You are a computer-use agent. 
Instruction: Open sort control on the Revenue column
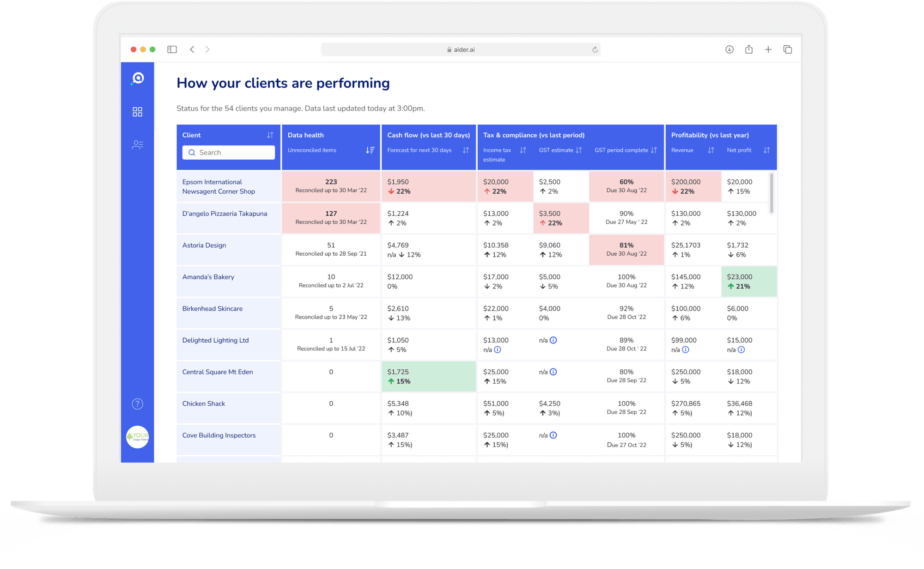[x=711, y=150]
